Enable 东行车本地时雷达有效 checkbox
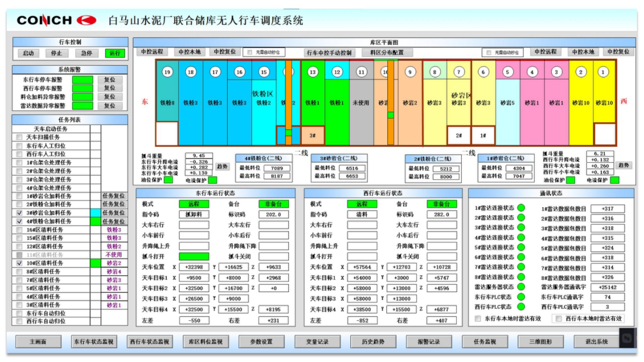The image size is (644, 362). tap(478, 318)
